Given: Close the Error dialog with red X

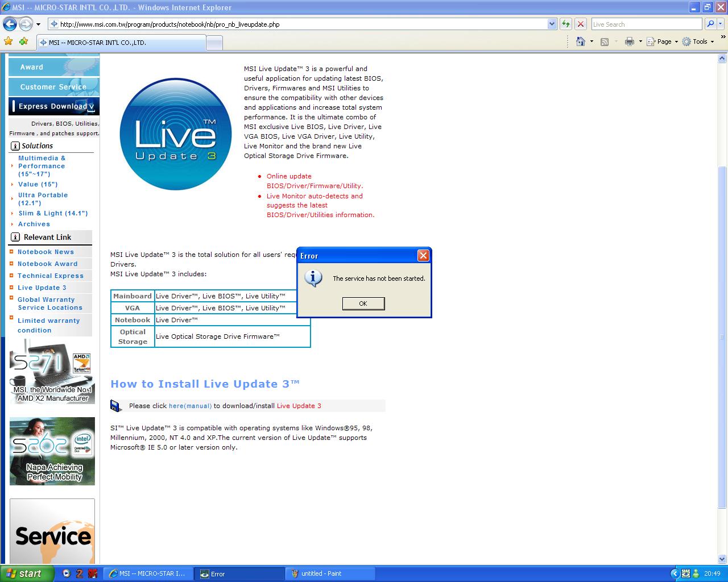Looking at the screenshot, I should click(x=423, y=256).
